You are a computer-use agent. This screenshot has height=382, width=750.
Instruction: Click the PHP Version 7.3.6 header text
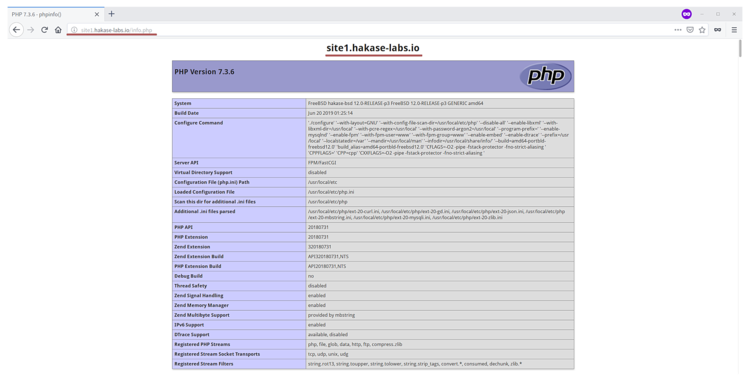[204, 72]
